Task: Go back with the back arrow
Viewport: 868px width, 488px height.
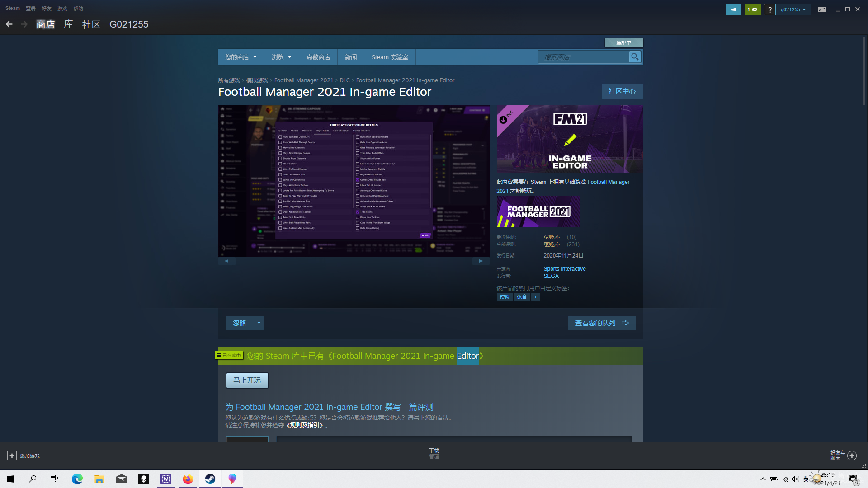Action: click(9, 24)
